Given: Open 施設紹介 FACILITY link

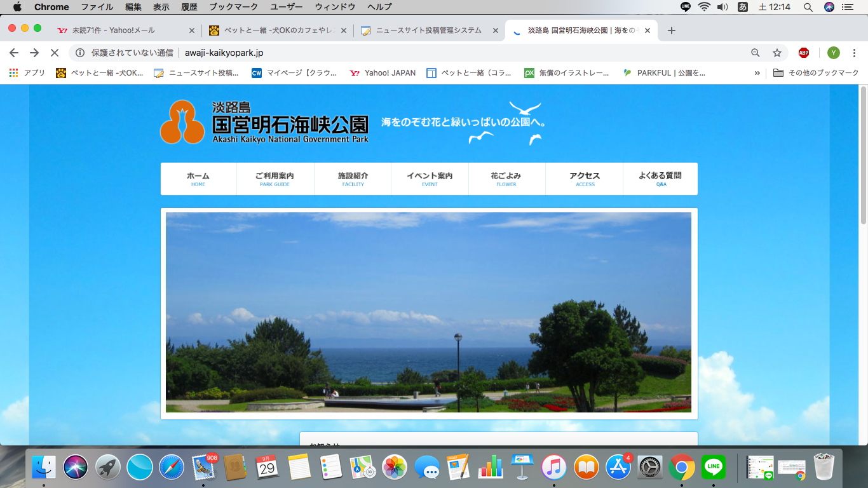Looking at the screenshot, I should [x=353, y=179].
